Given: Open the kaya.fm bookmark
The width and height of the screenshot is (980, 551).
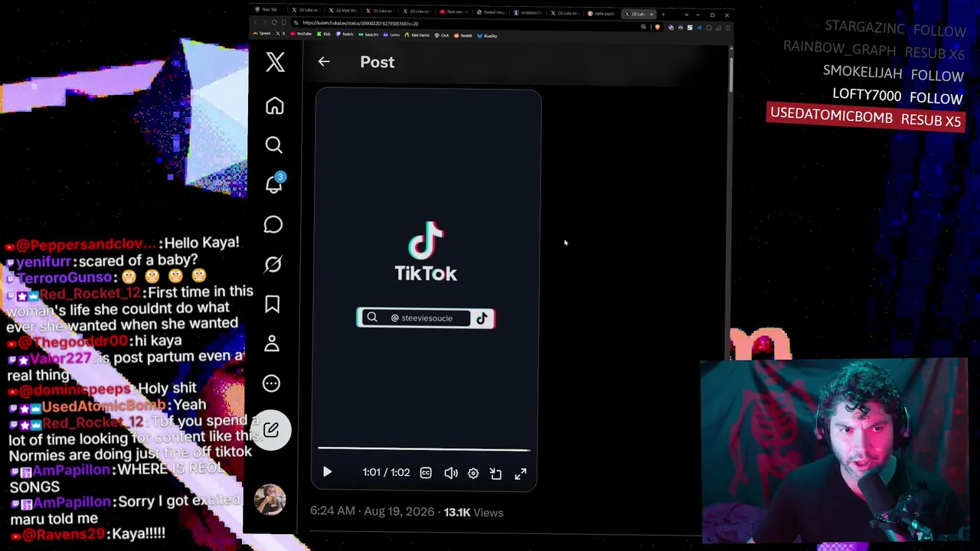Looking at the screenshot, I should tap(370, 34).
